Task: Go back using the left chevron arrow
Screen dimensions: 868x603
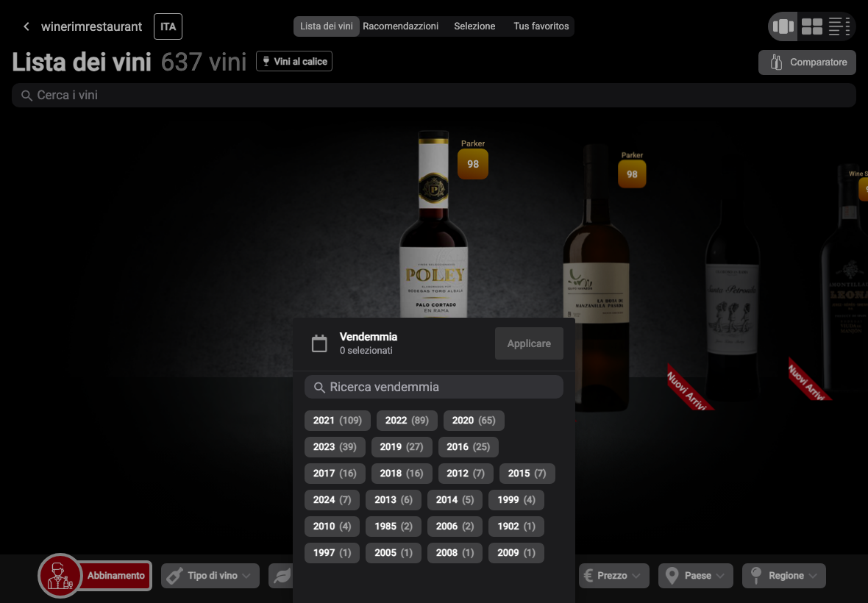Action: pyautogui.click(x=26, y=26)
